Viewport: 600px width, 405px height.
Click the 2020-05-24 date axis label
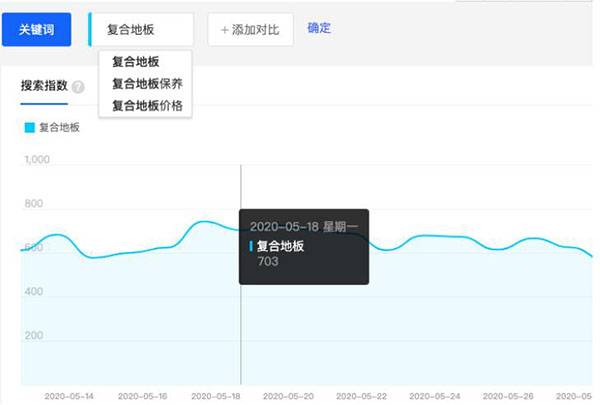436,396
